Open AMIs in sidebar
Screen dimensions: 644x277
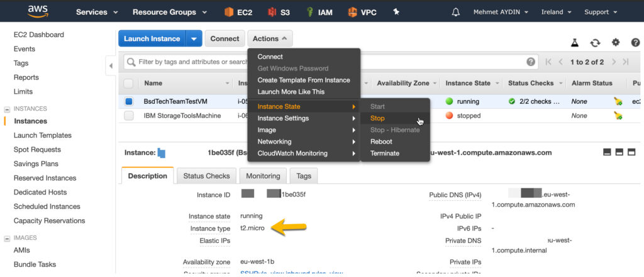22,250
